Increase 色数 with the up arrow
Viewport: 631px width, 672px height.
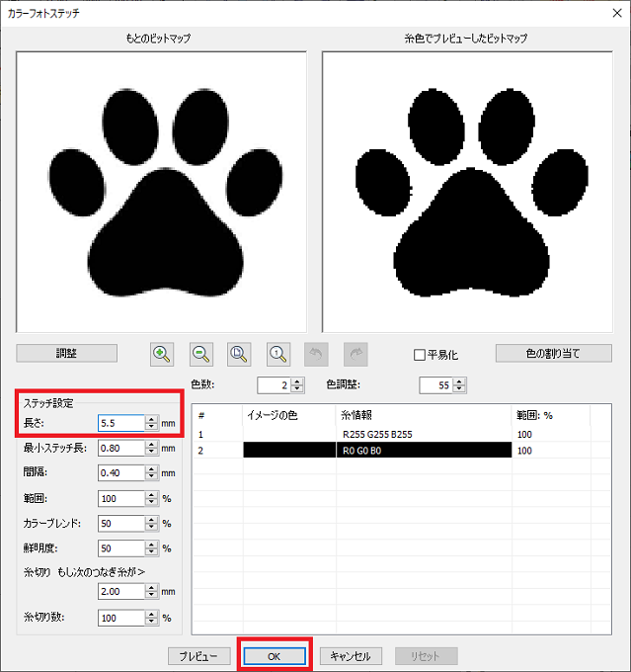click(x=297, y=381)
